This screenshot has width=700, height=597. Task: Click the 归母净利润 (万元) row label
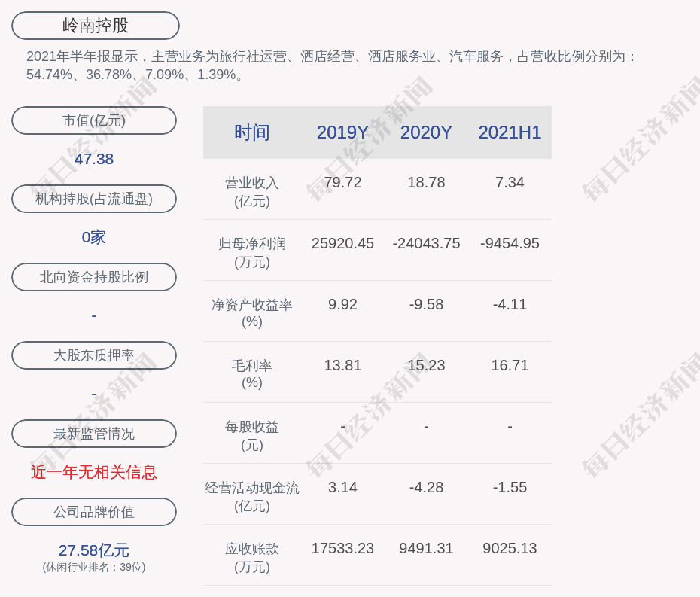click(x=252, y=253)
